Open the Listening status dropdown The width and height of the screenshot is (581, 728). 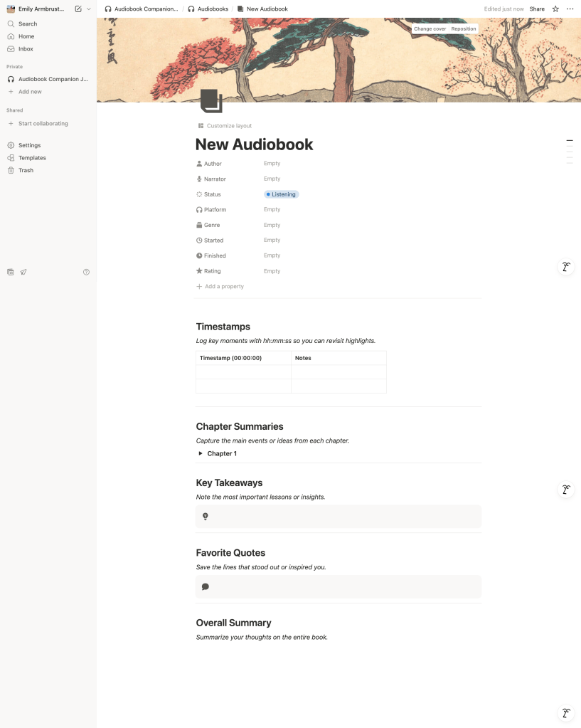click(x=282, y=194)
